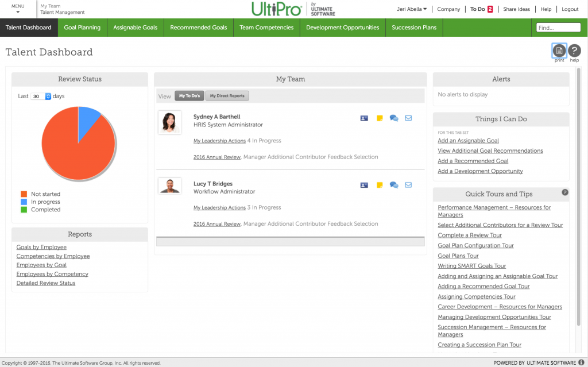Click the yellow note icon for Sydney Barthell
Screen dimensions: 588x367
coord(379,118)
